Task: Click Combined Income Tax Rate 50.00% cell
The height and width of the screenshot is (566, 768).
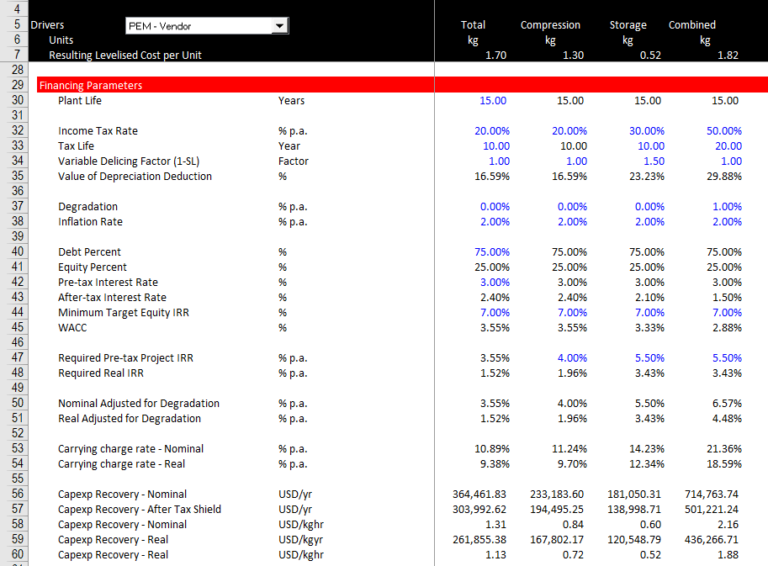Action: 724,131
